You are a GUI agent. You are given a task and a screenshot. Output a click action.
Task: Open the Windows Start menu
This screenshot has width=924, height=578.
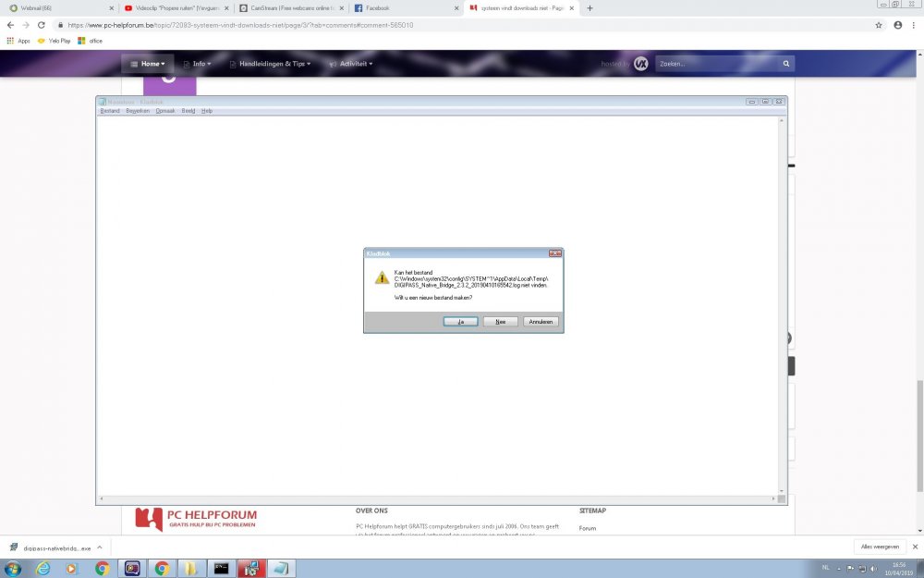click(12, 569)
